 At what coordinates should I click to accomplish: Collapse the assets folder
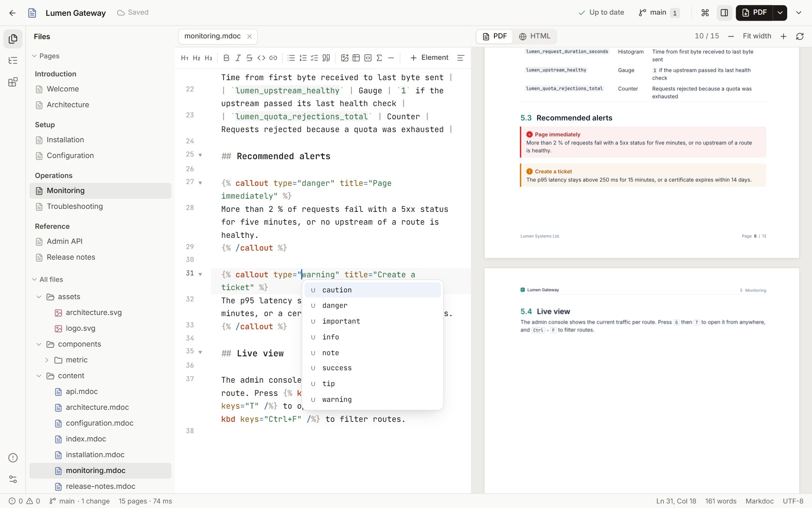(39, 297)
